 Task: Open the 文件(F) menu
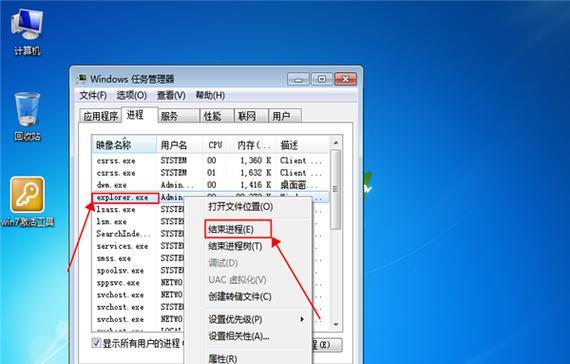pos(93,95)
